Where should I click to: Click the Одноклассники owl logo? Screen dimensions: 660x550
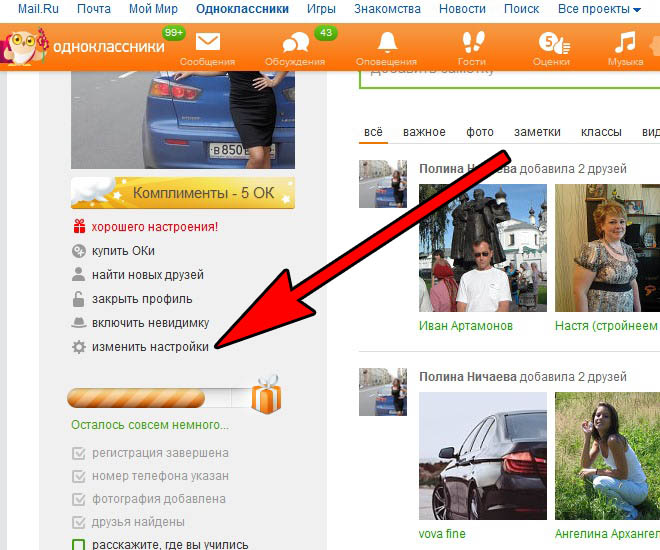pos(24,47)
